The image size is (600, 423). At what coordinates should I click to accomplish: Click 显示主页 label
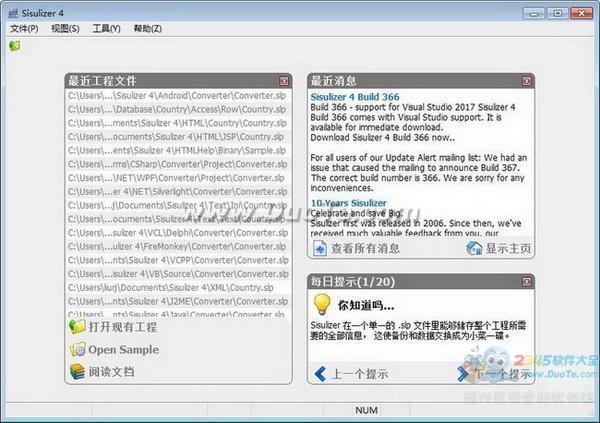click(x=508, y=248)
